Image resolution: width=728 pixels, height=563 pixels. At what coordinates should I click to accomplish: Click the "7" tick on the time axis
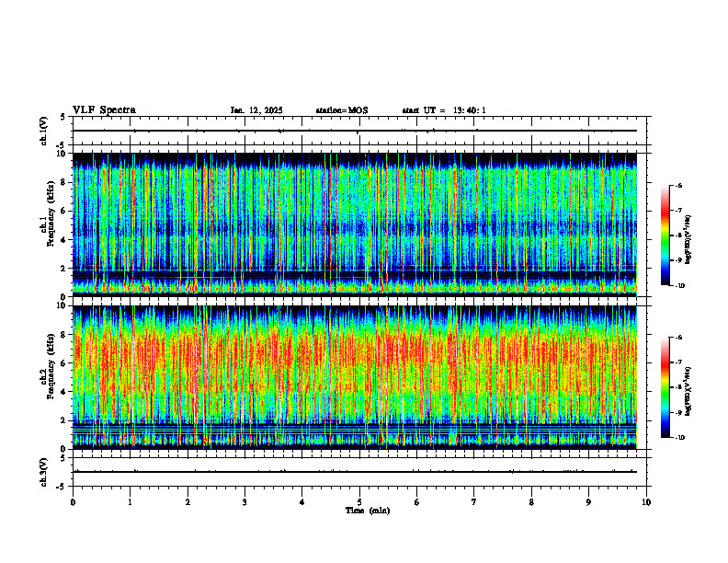(474, 502)
